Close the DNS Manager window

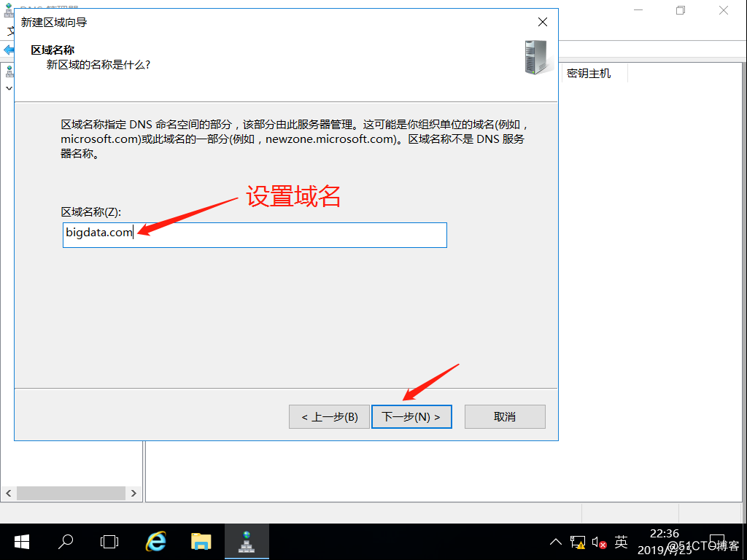[x=723, y=10]
